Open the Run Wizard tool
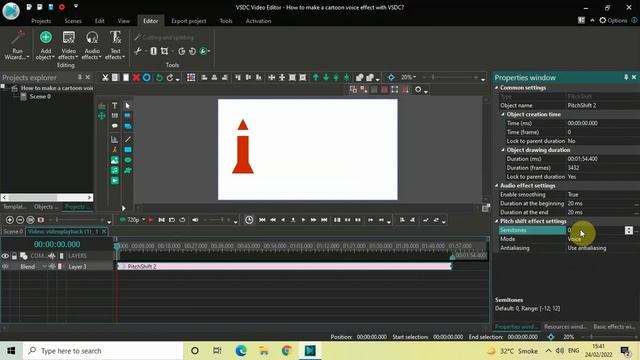640x360 pixels. (17, 45)
